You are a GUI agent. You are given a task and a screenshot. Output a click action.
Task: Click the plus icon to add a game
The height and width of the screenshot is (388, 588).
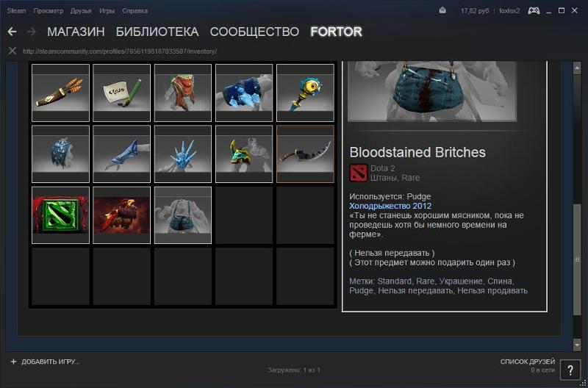(x=13, y=362)
